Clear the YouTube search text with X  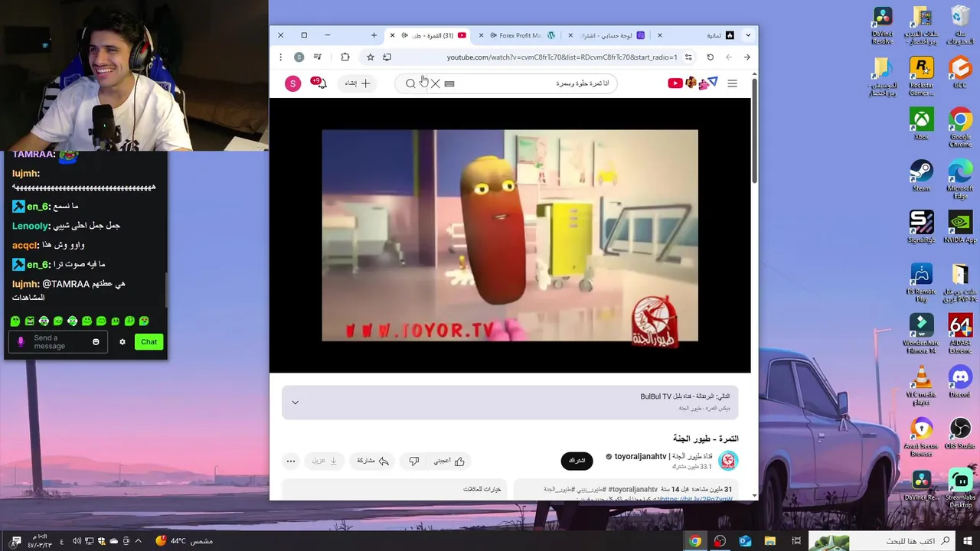pos(435,83)
